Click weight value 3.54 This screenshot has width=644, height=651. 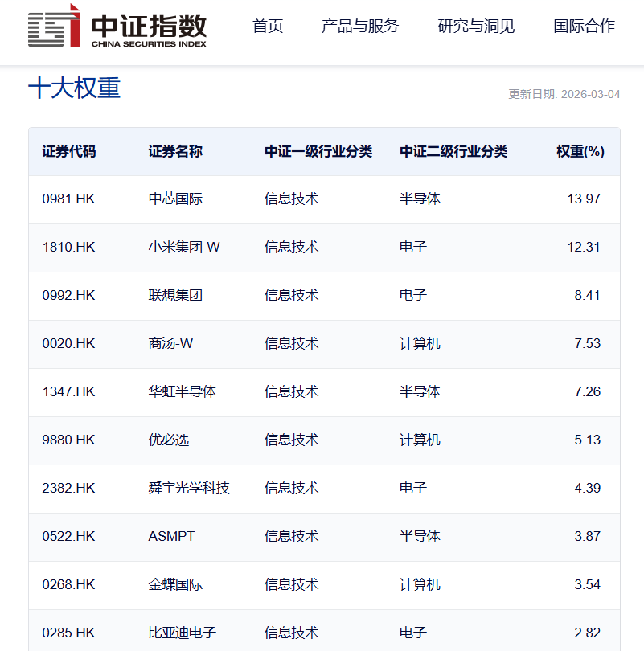tap(587, 584)
